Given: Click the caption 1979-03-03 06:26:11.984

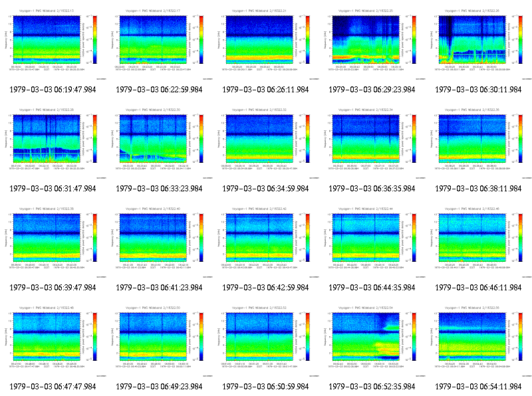Looking at the screenshot, I should tap(265, 90).
